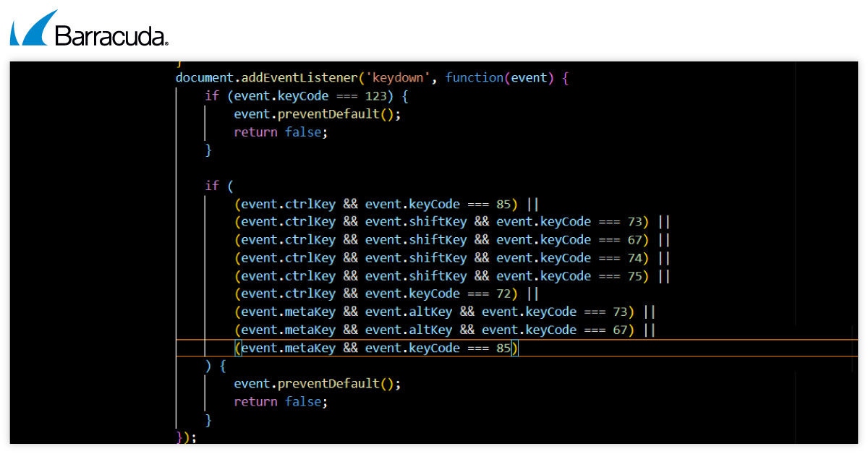Click the ctrlKey shiftKey keyCode 73 line

(452, 222)
